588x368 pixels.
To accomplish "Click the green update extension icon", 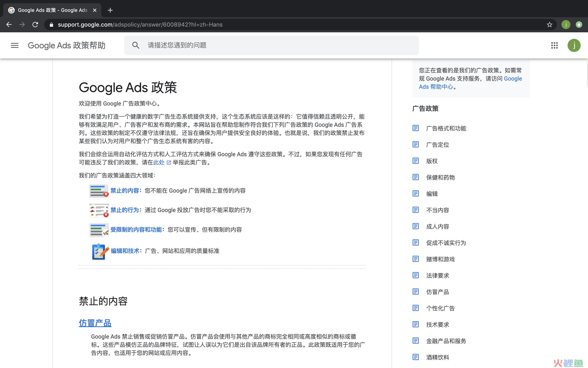I will [579, 25].
